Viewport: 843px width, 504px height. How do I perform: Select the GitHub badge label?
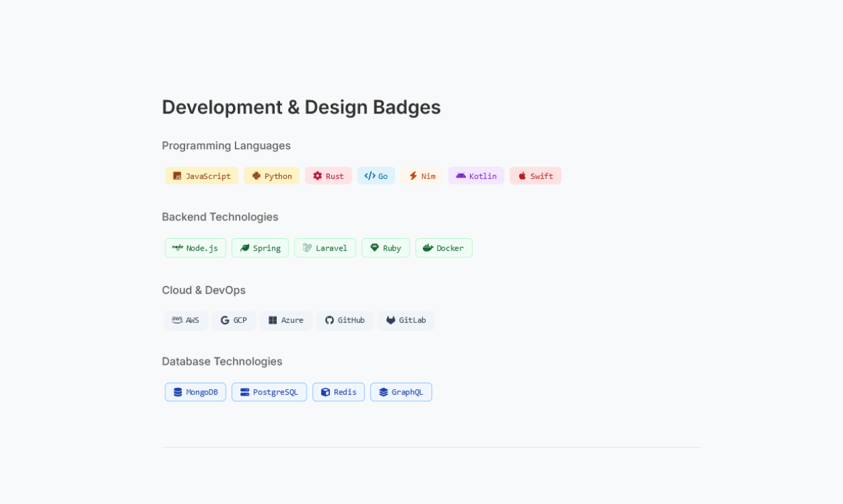[351, 320]
